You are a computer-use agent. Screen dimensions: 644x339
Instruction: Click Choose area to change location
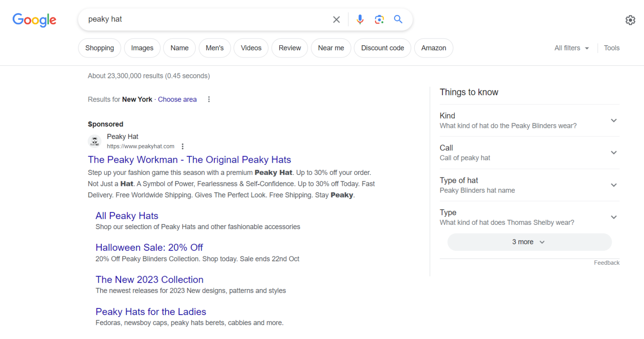tap(177, 99)
